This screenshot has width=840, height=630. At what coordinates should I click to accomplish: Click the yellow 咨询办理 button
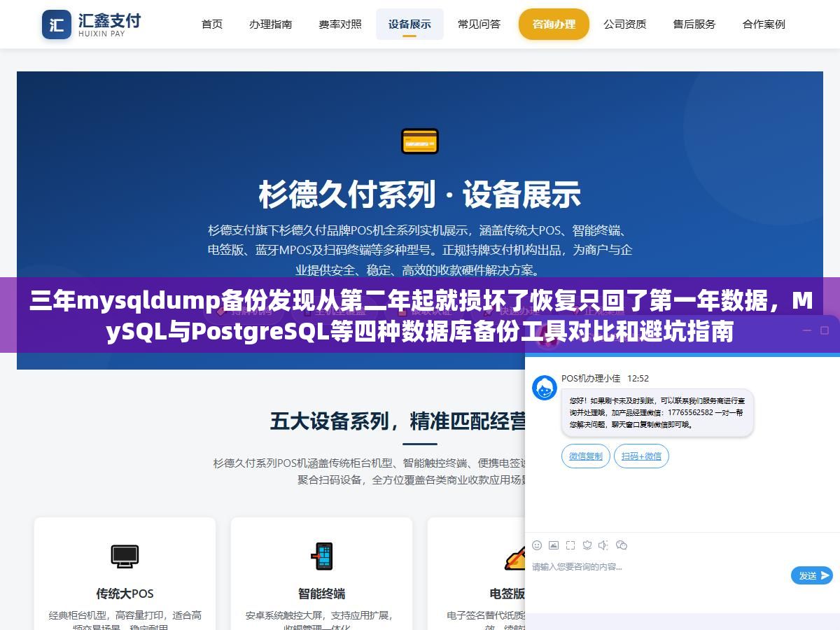click(x=554, y=24)
